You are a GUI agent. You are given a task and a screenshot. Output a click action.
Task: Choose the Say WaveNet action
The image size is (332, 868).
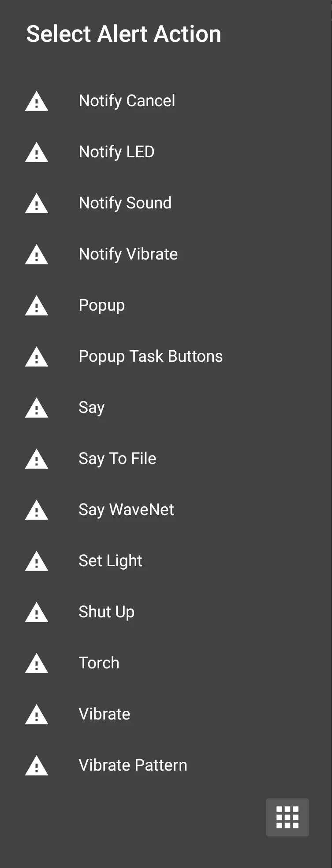tap(126, 510)
